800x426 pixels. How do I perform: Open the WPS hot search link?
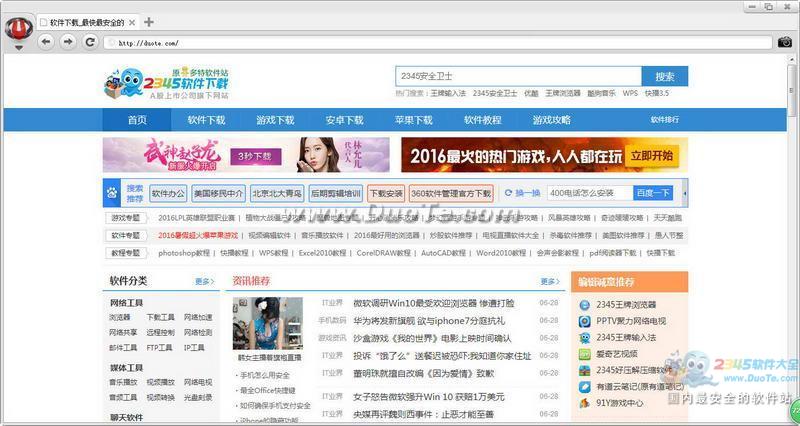tap(630, 93)
